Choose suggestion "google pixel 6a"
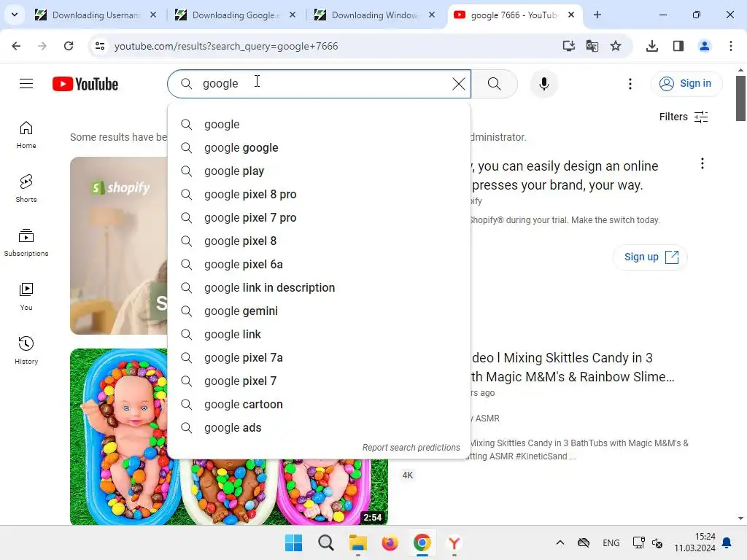This screenshot has height=560, width=747. (319, 264)
